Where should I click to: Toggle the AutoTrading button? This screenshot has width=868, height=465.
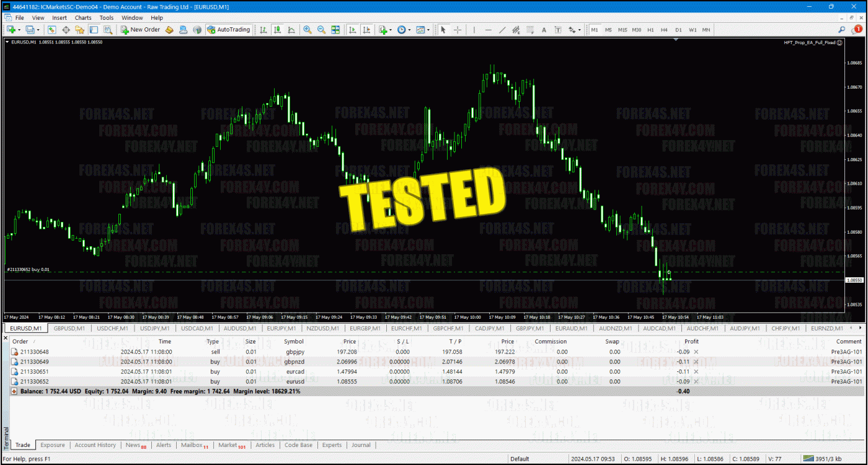[229, 30]
